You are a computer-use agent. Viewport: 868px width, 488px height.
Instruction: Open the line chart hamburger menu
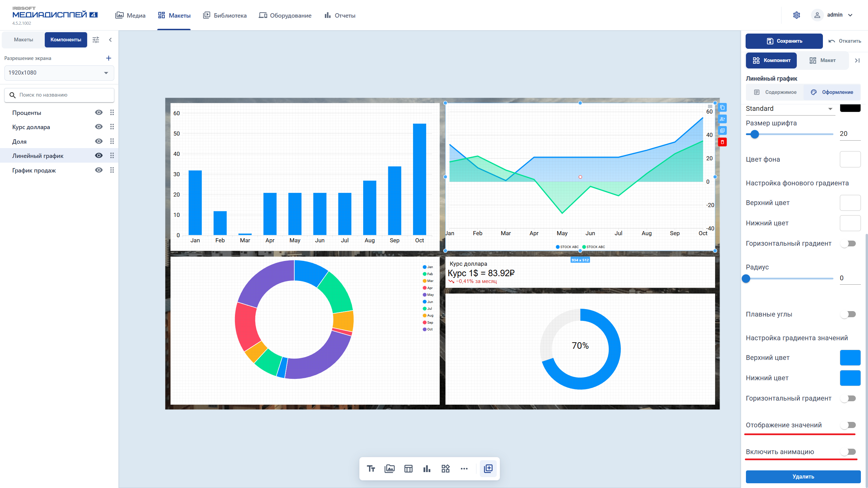(710, 106)
